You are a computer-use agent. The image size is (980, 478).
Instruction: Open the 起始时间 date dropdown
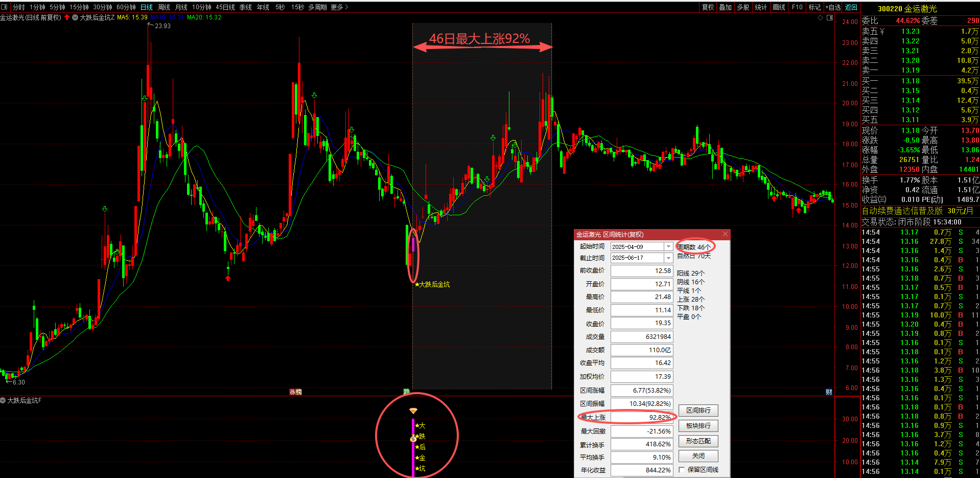[668, 246]
